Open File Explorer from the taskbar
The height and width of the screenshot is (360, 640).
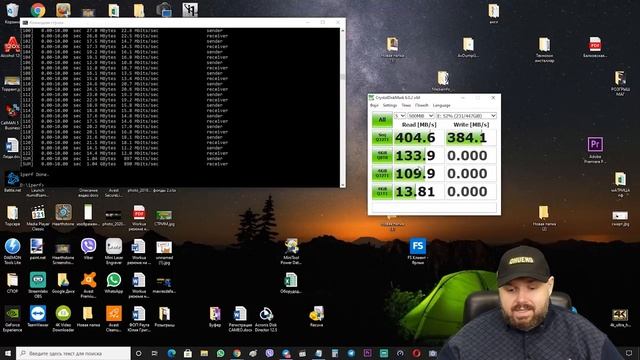[x=204, y=353]
